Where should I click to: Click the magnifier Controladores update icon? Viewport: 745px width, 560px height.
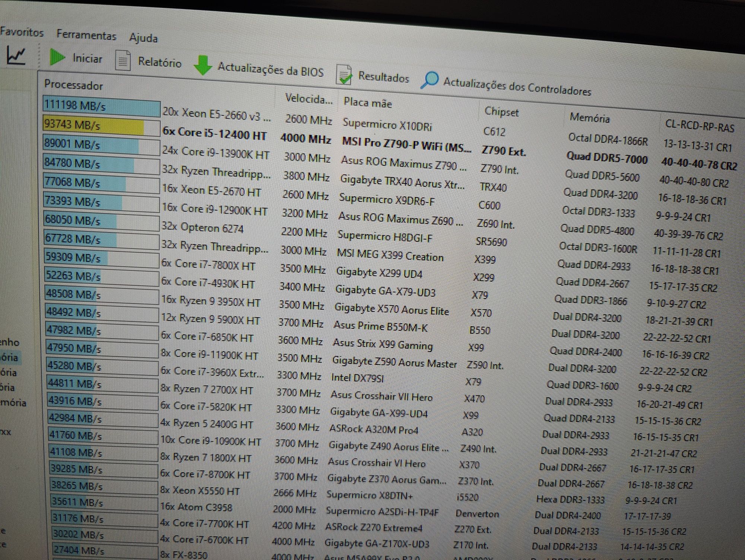tap(429, 80)
